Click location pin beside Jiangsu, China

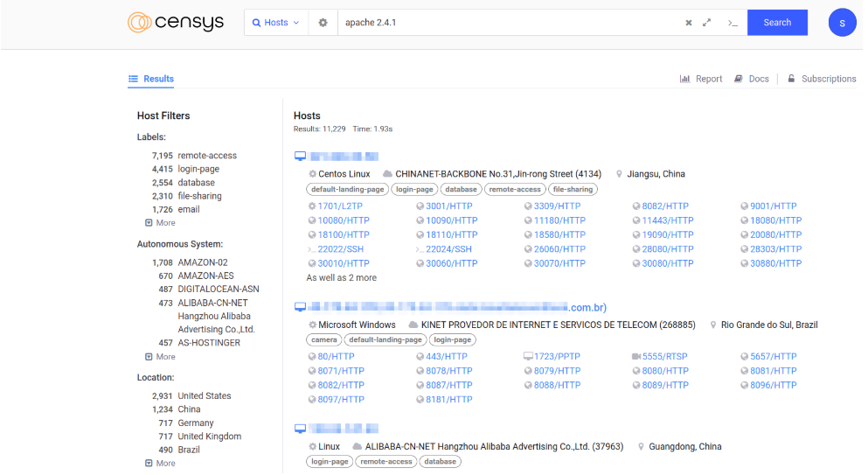click(x=619, y=174)
